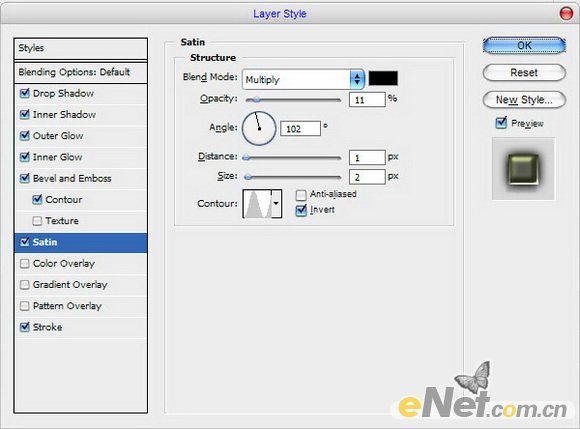
Task: Disable the Bevel and Emboss checkbox
Action: 24,178
